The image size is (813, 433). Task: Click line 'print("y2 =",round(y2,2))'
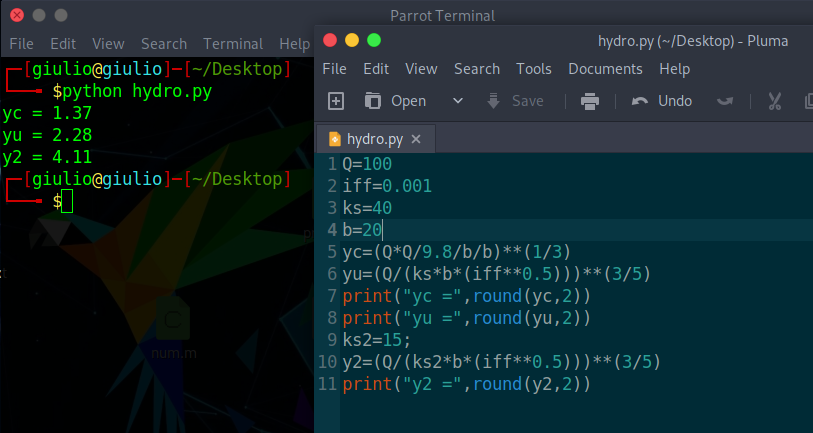(466, 384)
